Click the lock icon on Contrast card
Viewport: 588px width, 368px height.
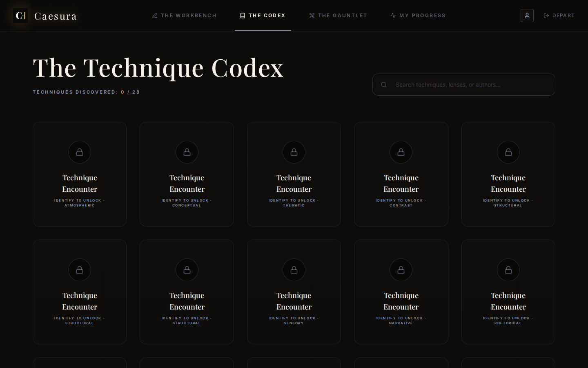(x=401, y=152)
